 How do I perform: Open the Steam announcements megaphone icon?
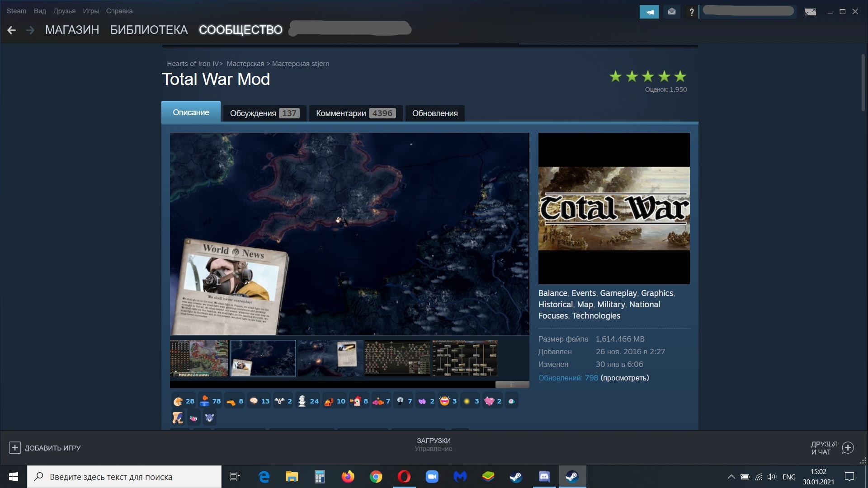coord(649,12)
